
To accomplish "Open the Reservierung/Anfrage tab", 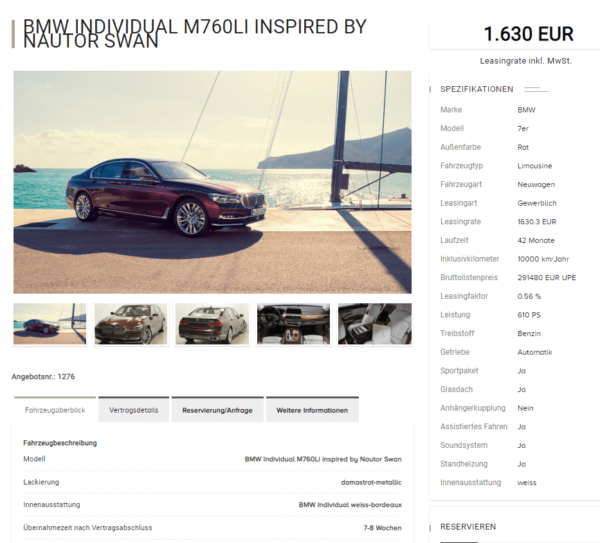I will 217,410.
